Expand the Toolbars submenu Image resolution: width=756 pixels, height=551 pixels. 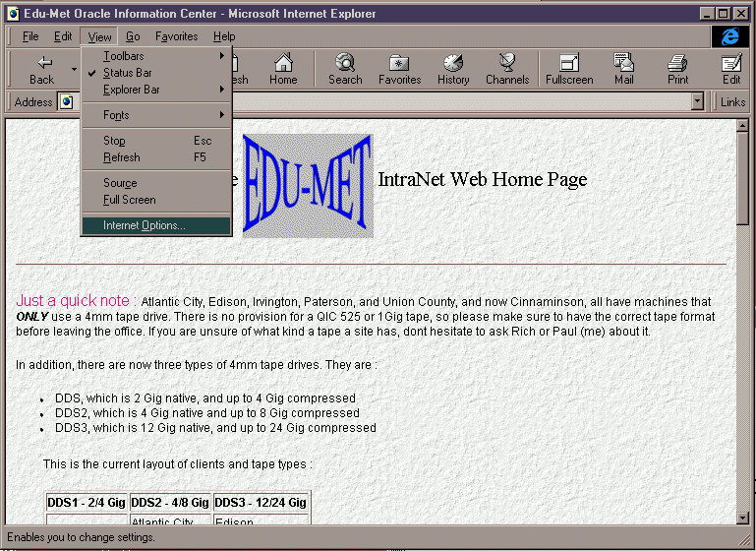(x=156, y=56)
